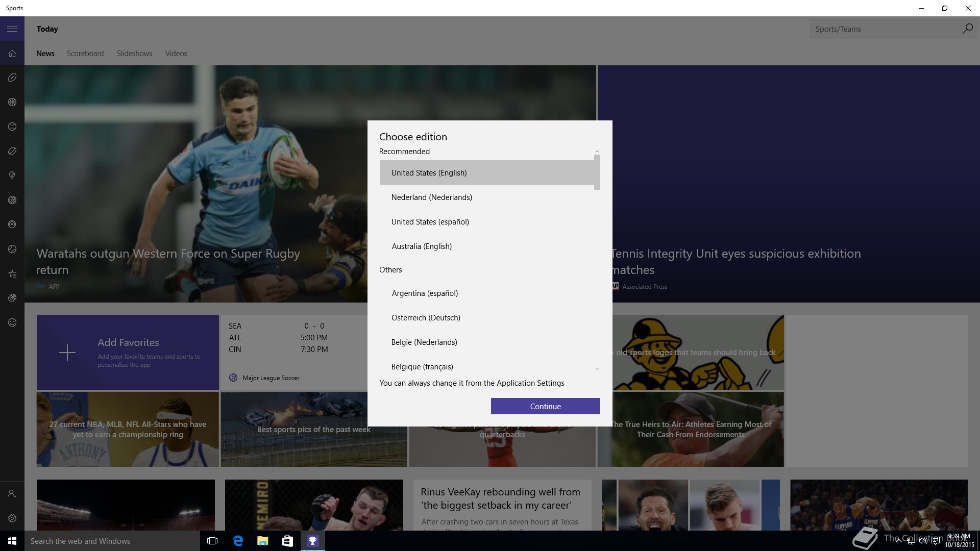Choose Australia (English) edition
The height and width of the screenshot is (551, 980).
tap(422, 246)
